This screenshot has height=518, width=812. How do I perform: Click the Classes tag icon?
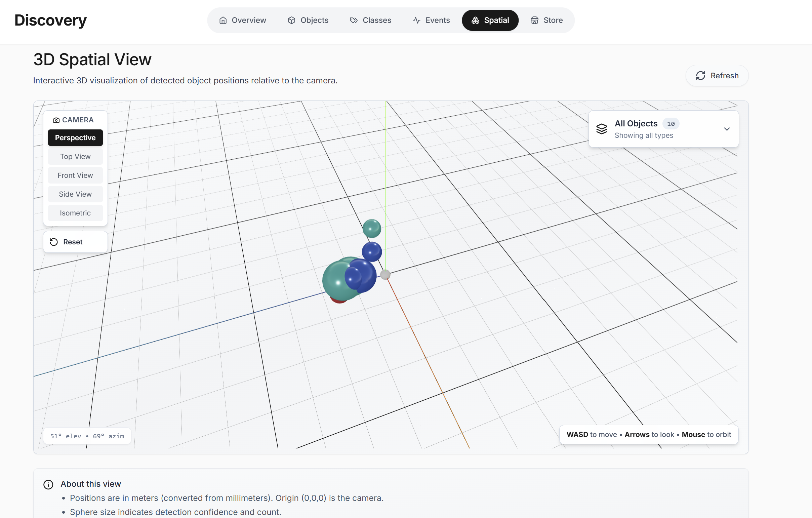coord(353,21)
